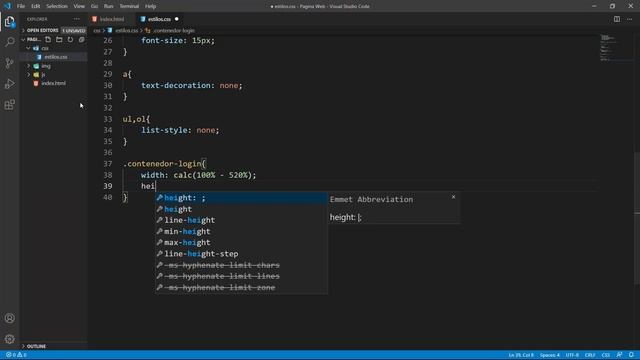This screenshot has height=360, width=640.
Task: Select the plain 'height' suggestion
Action: click(x=241, y=209)
